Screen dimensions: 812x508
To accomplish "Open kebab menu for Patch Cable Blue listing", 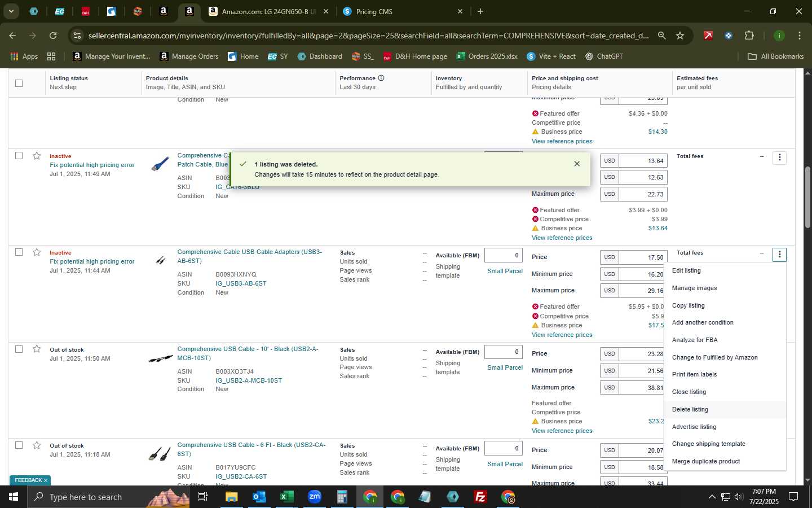I will click(779, 157).
